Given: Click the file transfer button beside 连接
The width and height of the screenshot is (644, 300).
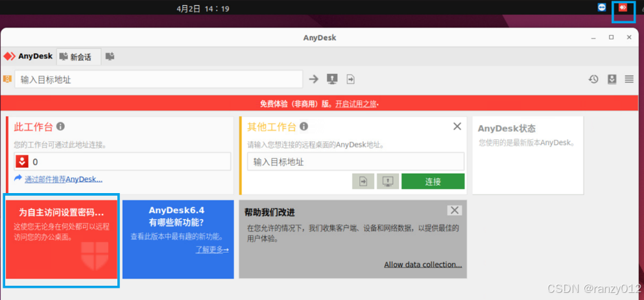Looking at the screenshot, I should [363, 181].
